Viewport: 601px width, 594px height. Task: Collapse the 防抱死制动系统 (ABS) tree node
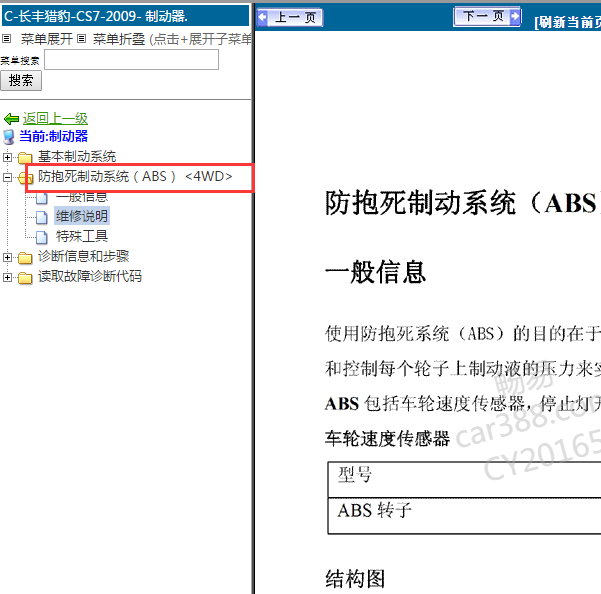click(x=8, y=177)
